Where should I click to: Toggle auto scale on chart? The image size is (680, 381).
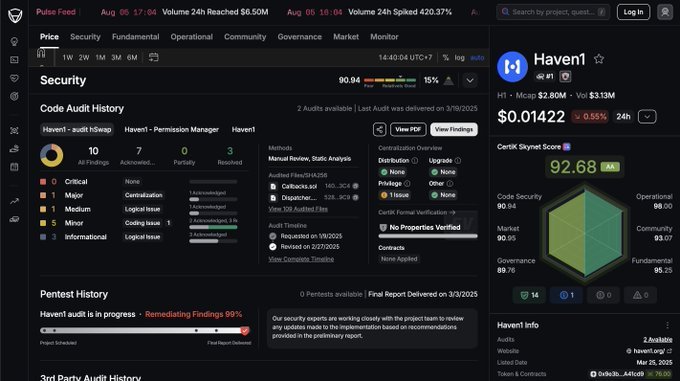pyautogui.click(x=477, y=57)
